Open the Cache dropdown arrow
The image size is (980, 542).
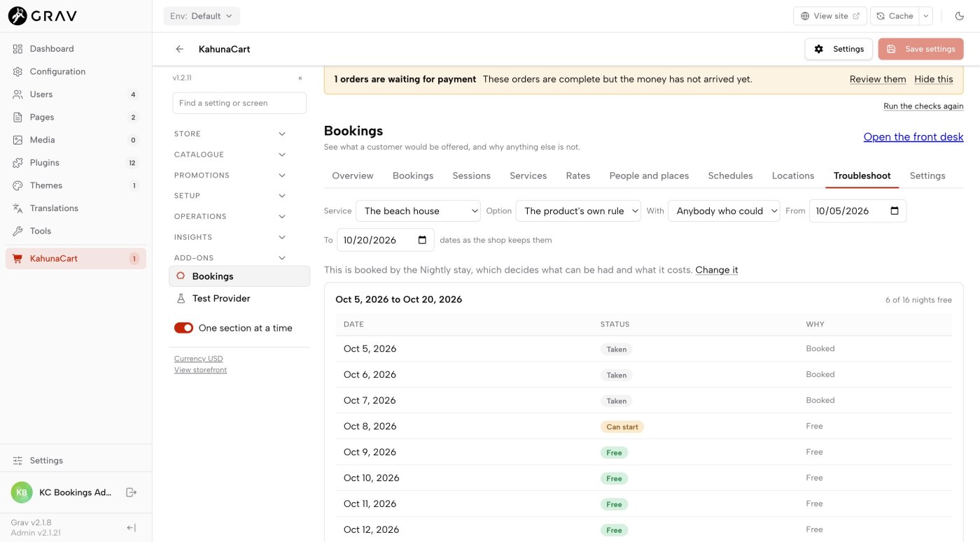coord(926,15)
